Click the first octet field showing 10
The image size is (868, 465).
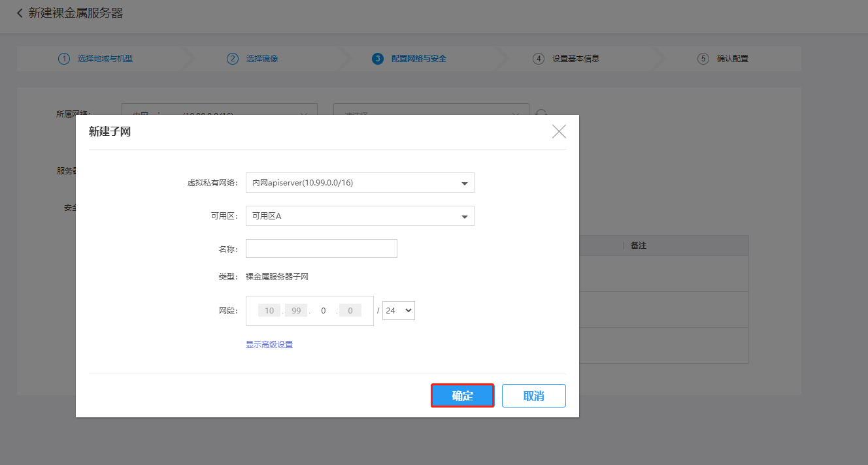click(269, 311)
